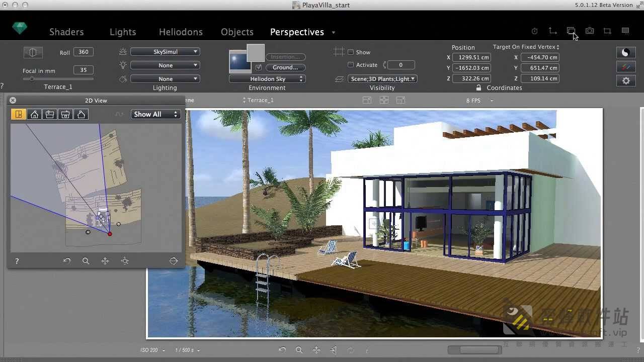
Task: Toggle the Coordinates lock icon
Action: point(477,87)
